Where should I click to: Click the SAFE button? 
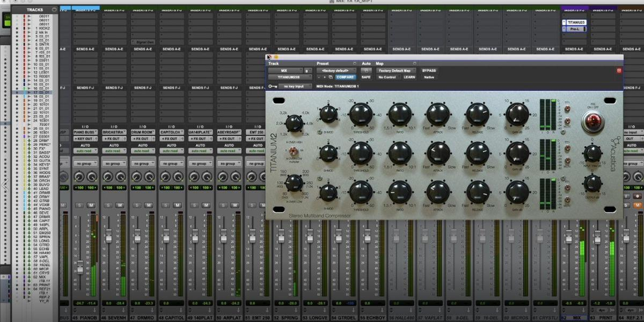366,77
